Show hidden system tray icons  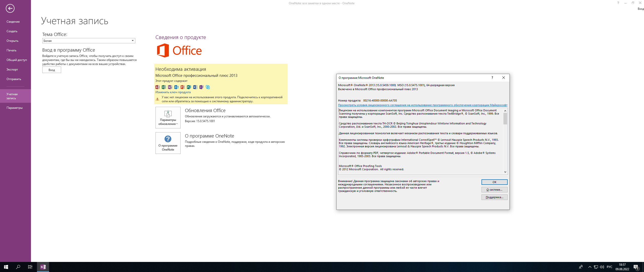(590, 267)
